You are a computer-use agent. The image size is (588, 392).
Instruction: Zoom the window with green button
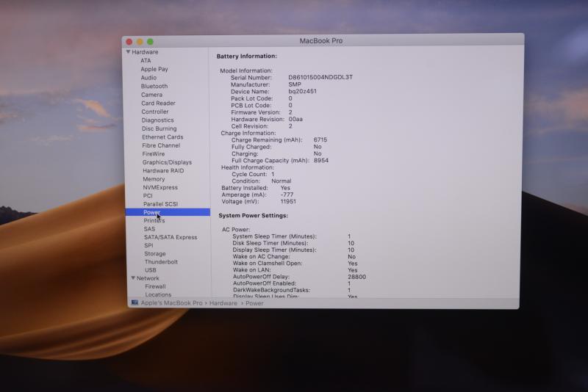point(150,42)
